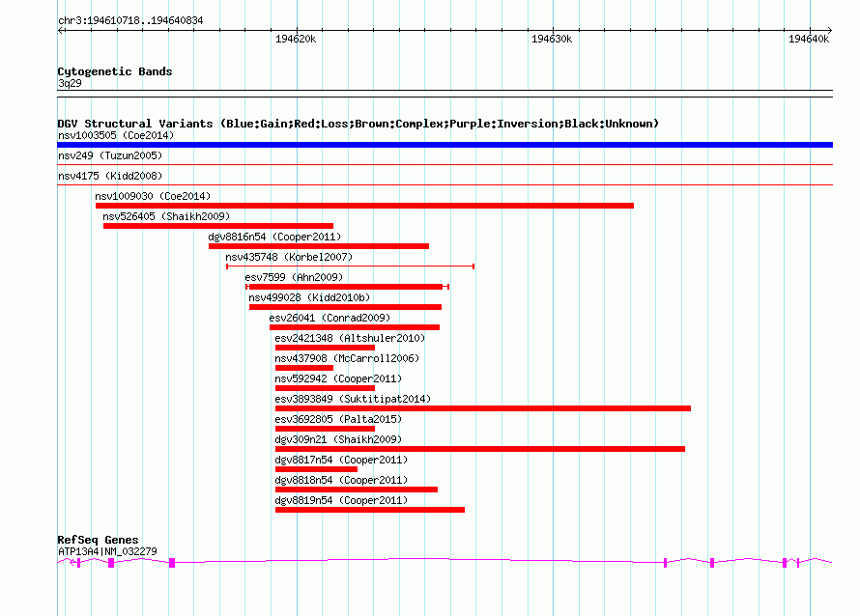Open variant label nsv592942 (Cooper2011)
This screenshot has width=860, height=616.
pyautogui.click(x=338, y=378)
